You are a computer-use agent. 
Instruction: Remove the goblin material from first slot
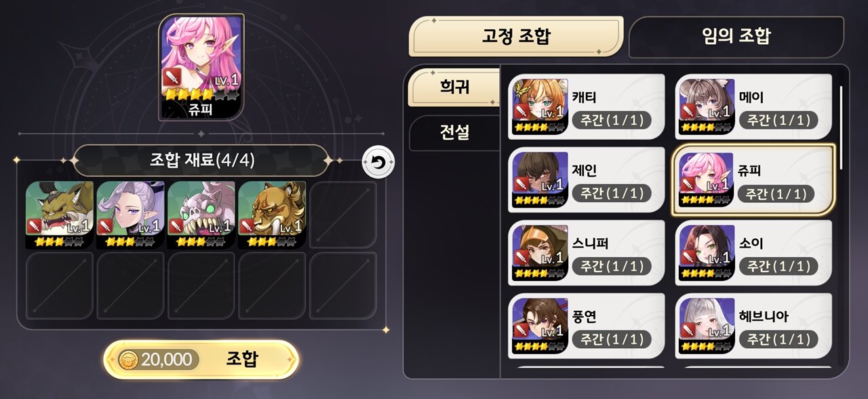[x=60, y=214]
